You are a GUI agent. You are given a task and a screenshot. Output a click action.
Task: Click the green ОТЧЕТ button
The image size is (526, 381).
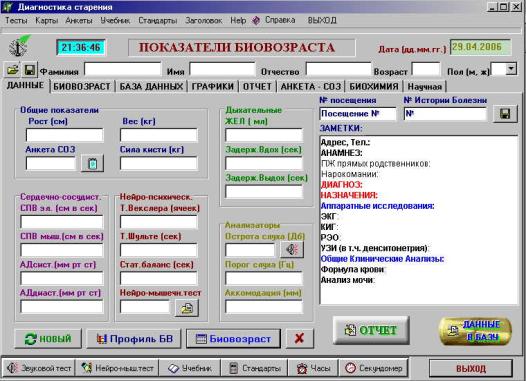pyautogui.click(x=371, y=330)
